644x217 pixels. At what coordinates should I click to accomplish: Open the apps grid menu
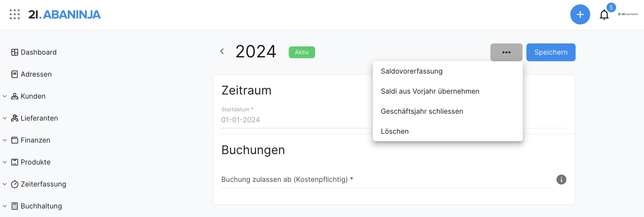(x=15, y=14)
